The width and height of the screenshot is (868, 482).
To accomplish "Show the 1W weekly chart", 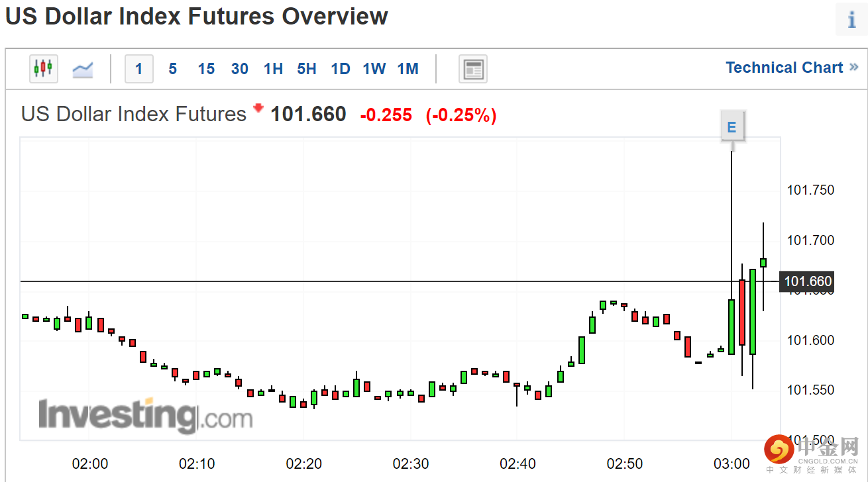I will pyautogui.click(x=374, y=69).
